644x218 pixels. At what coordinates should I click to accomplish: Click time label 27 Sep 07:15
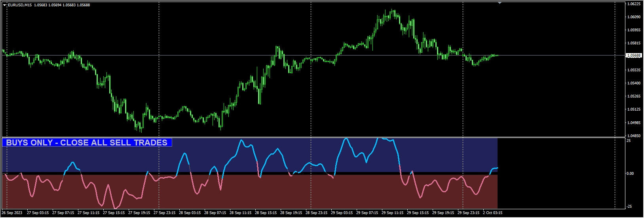point(63,213)
